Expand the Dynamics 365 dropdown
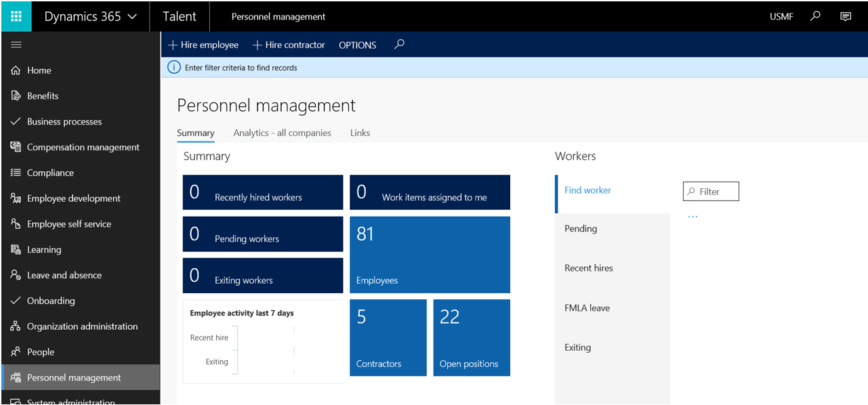 [x=90, y=16]
